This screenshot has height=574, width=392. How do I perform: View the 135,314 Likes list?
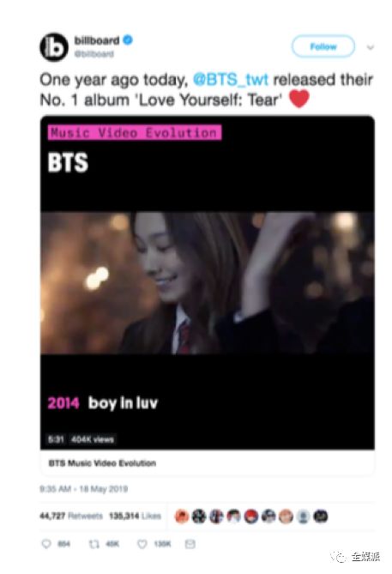pos(135,517)
